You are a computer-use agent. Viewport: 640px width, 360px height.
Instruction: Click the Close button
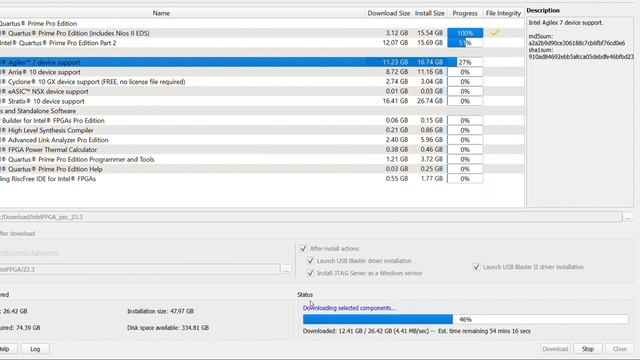click(x=619, y=349)
